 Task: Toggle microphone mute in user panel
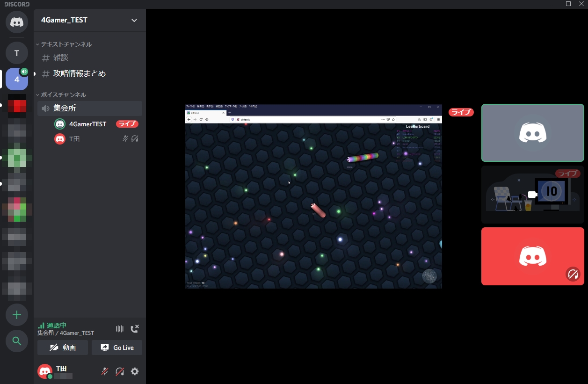point(105,371)
